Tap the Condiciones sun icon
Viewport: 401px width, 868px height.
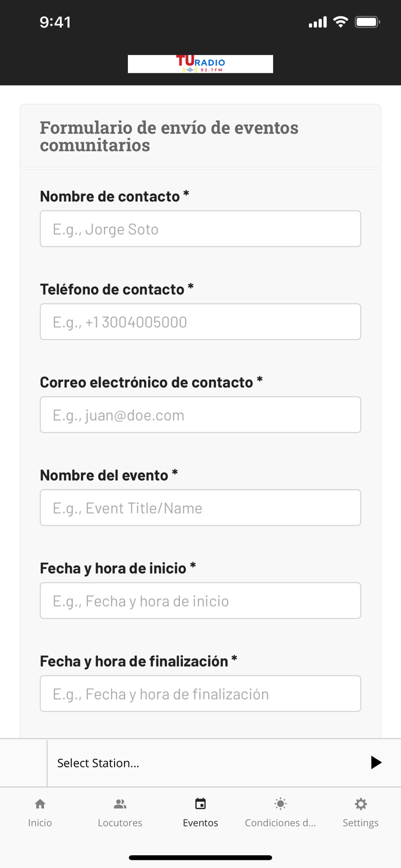tap(281, 804)
